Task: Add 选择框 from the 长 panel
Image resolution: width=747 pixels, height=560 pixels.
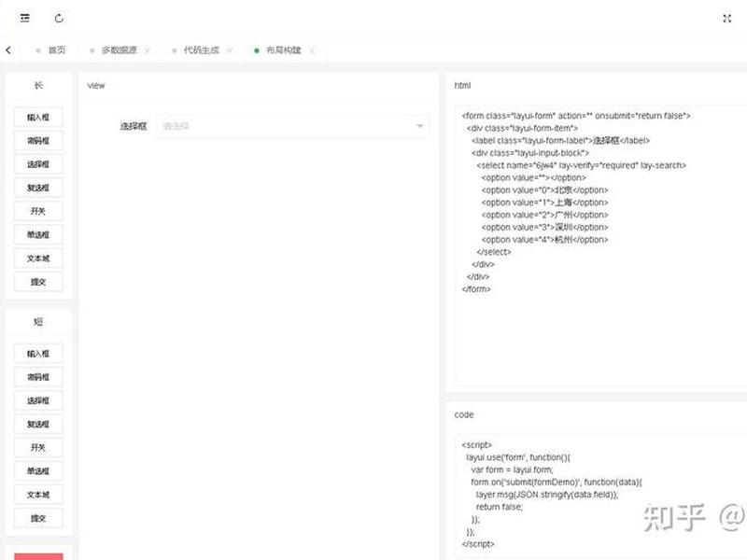Action: [x=38, y=164]
